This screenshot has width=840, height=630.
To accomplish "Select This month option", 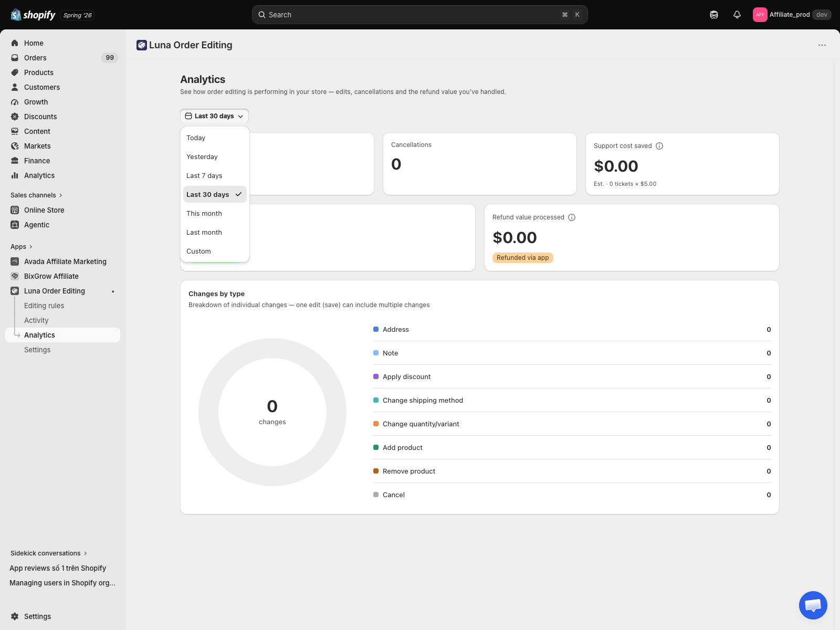I will [x=215, y=214].
